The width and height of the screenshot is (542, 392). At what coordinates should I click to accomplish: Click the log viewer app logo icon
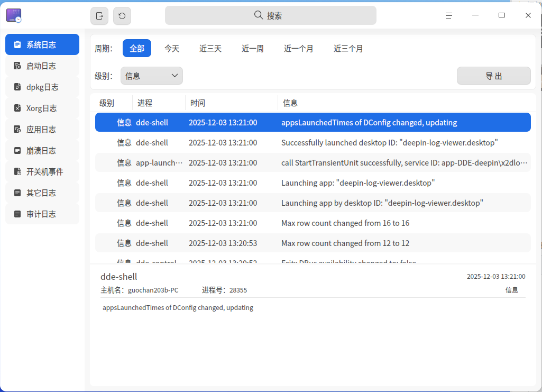[x=14, y=15]
